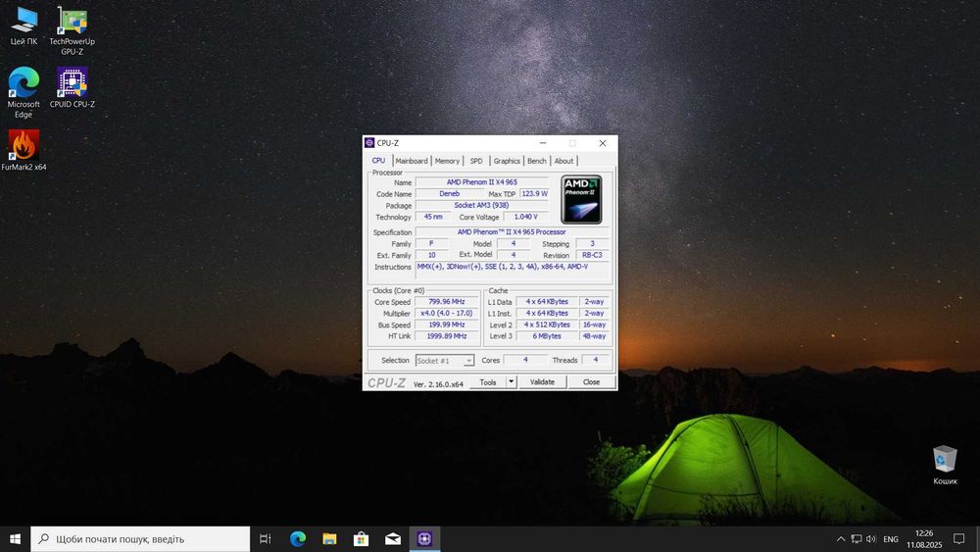Click the 'Ver. 2.16.0.x64' version text

(438, 384)
